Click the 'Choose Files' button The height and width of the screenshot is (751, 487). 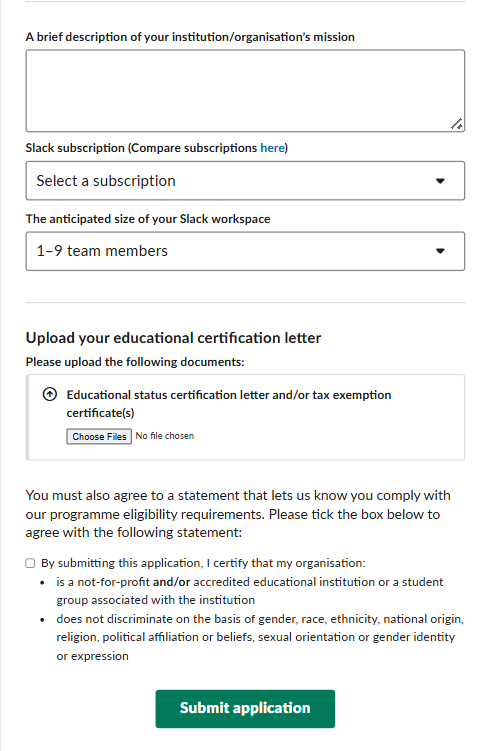(99, 436)
